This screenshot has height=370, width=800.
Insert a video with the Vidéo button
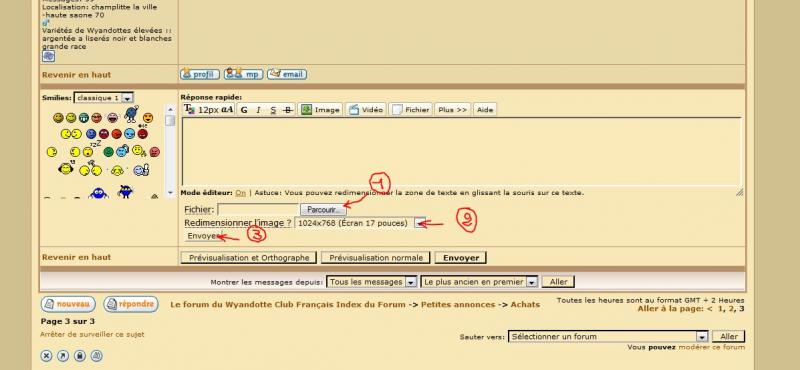365,110
